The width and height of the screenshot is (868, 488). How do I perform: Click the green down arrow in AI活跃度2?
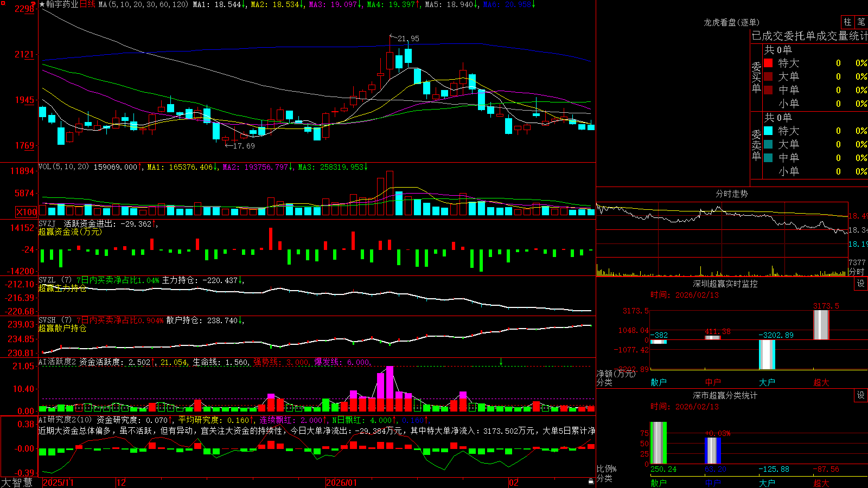[501, 362]
